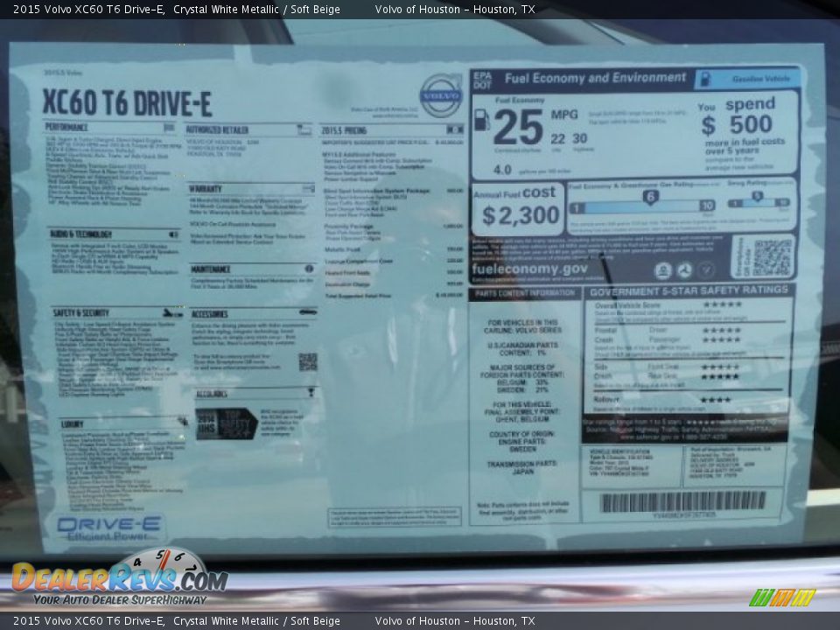Click the IIHS Top Safety Pick badge
Screen dimensions: 840x630
click(226, 423)
